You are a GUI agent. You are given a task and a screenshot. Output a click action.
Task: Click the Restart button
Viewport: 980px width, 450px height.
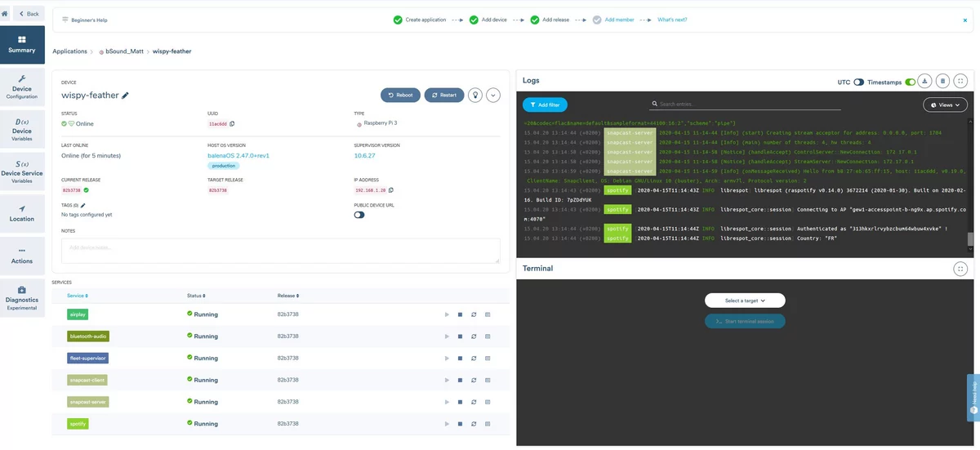tap(443, 95)
